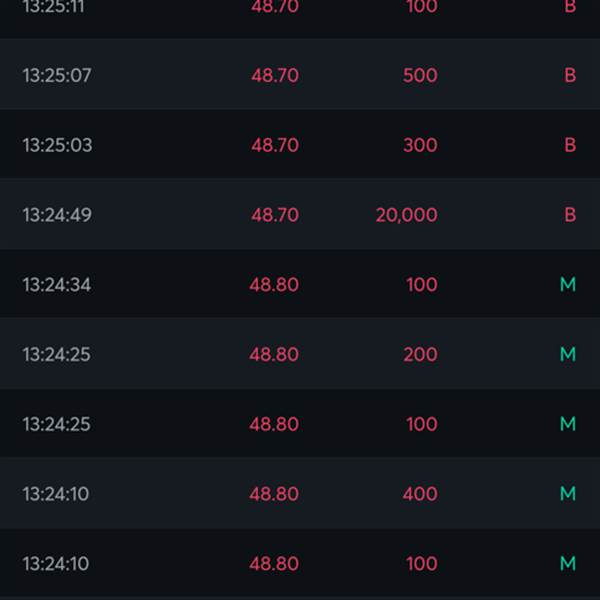Click price 48.80 at 13:24:34
Viewport: 600px width, 600px height.
click(274, 285)
